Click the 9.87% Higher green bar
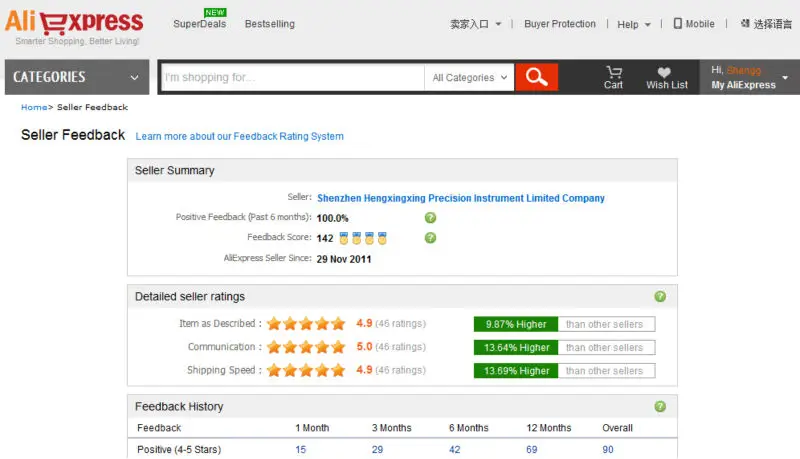This screenshot has width=800, height=459. 516,324
